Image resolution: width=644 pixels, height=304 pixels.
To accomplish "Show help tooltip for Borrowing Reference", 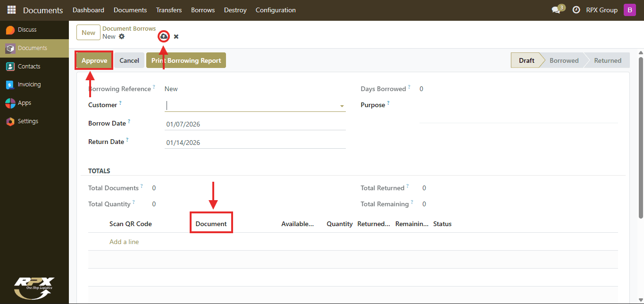I will [x=154, y=87].
